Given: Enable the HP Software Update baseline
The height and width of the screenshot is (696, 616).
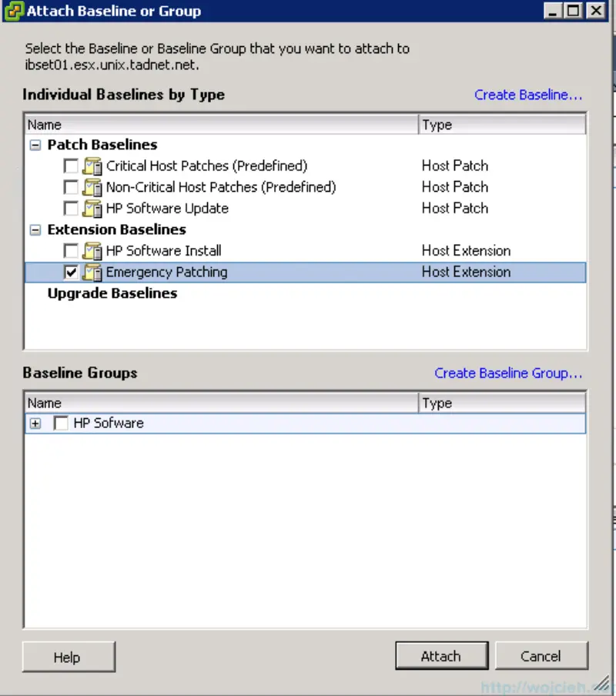Looking at the screenshot, I should [70, 208].
